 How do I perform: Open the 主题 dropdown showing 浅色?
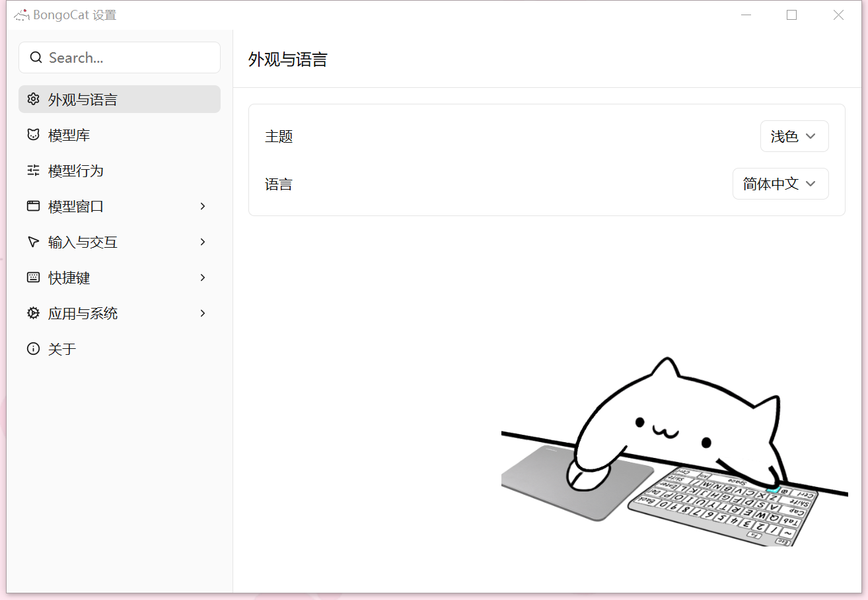click(x=794, y=136)
